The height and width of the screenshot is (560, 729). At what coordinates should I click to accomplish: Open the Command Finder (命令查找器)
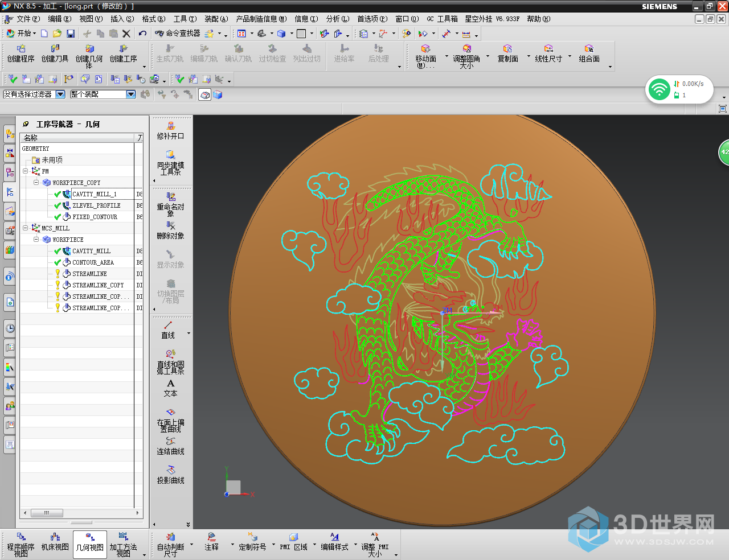178,34
